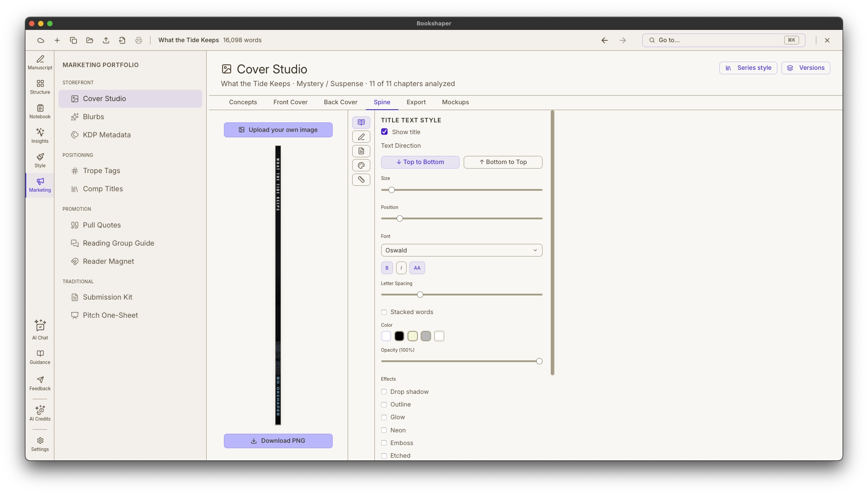
Task: Open Guidance from left rail
Action: click(x=40, y=357)
